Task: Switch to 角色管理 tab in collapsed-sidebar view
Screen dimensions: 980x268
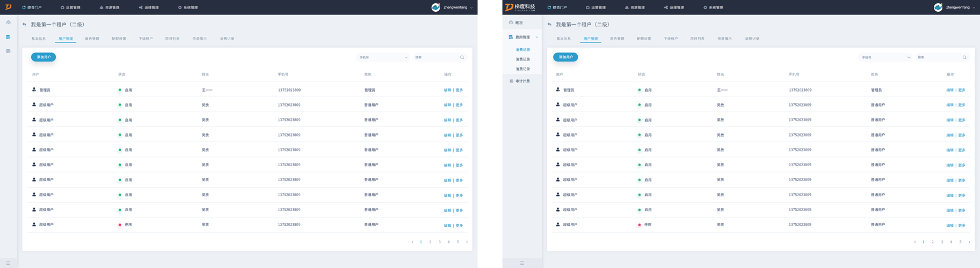Action: (x=92, y=39)
